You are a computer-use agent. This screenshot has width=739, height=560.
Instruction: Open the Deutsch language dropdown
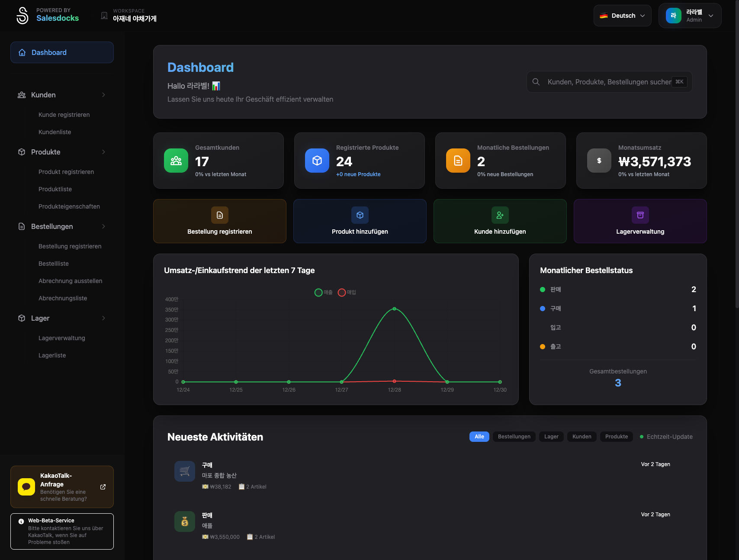(622, 15)
